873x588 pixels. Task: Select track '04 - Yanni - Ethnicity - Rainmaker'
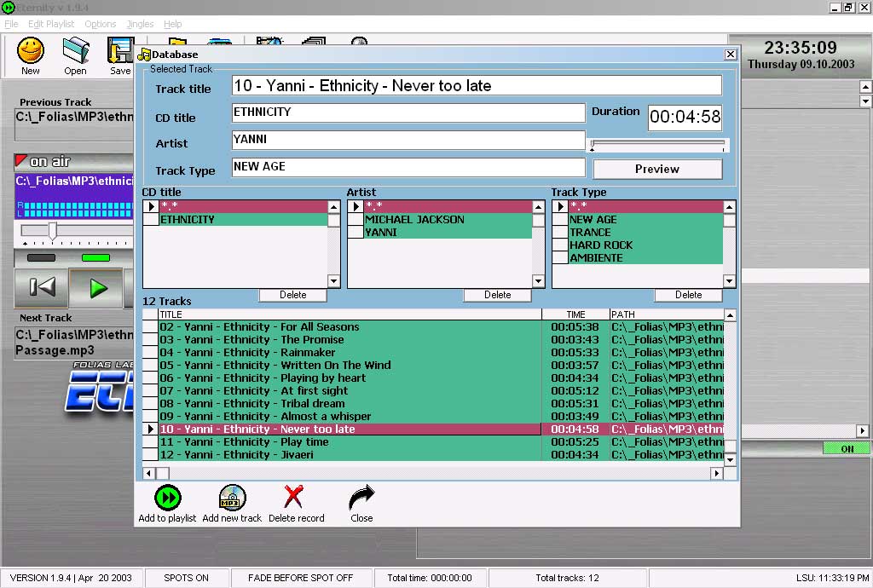(350, 353)
